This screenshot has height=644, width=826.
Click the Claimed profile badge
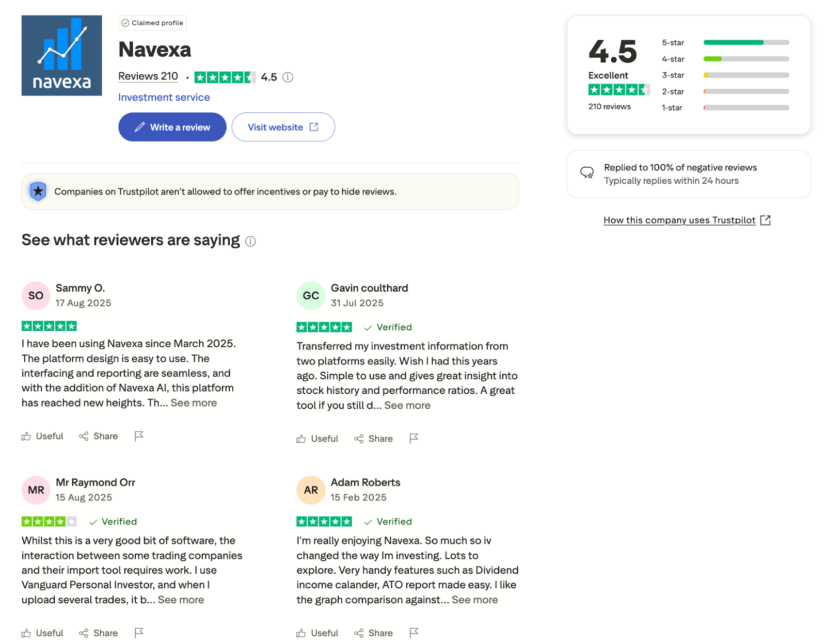(152, 23)
